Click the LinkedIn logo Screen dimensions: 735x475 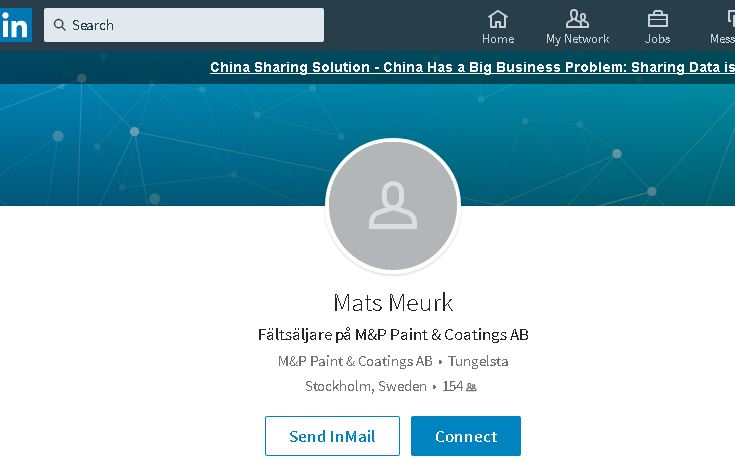(14, 26)
